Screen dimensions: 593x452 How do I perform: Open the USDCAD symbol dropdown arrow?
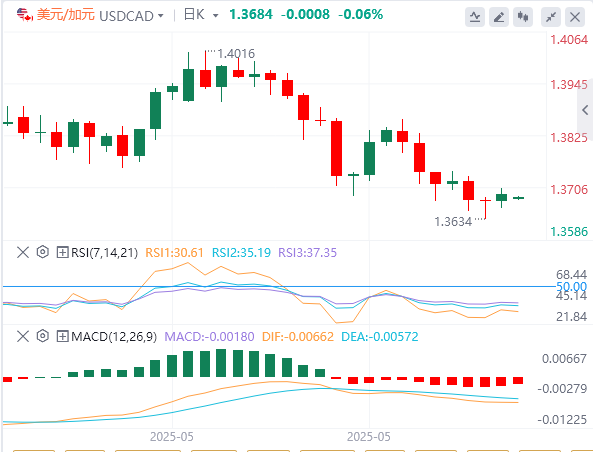point(161,16)
